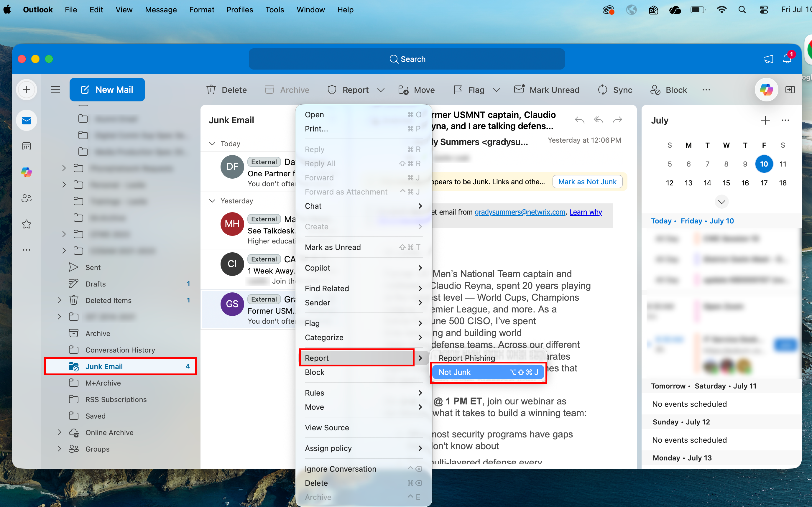Viewport: 812px width, 507px height.
Task: Toggle the hamburger sidebar menu
Action: (55, 90)
